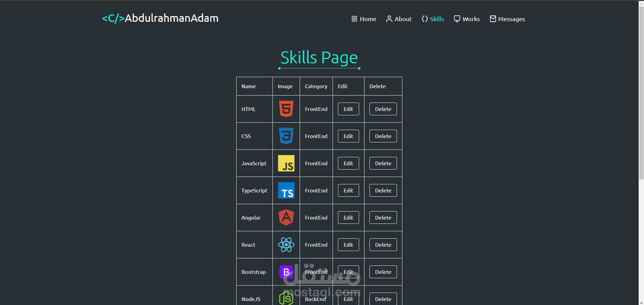Edit the React skill
Screen dimensions: 644x305
[348, 245]
